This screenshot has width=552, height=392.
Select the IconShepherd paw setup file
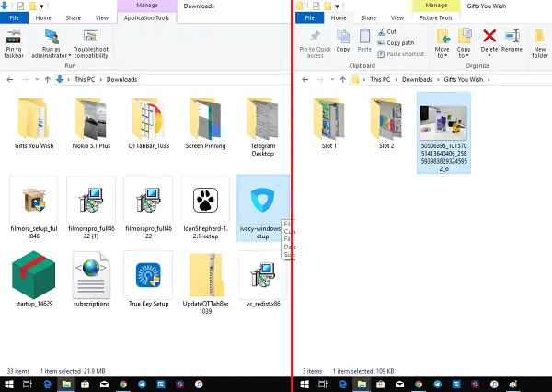point(205,200)
